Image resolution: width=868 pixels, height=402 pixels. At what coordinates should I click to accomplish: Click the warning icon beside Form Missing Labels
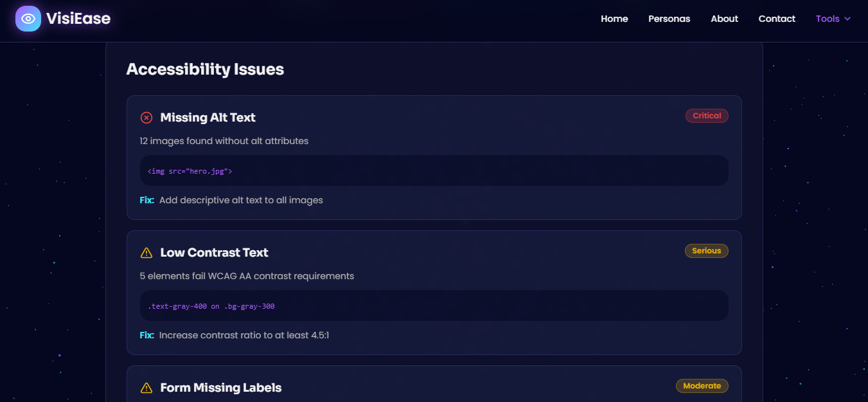[146, 388]
